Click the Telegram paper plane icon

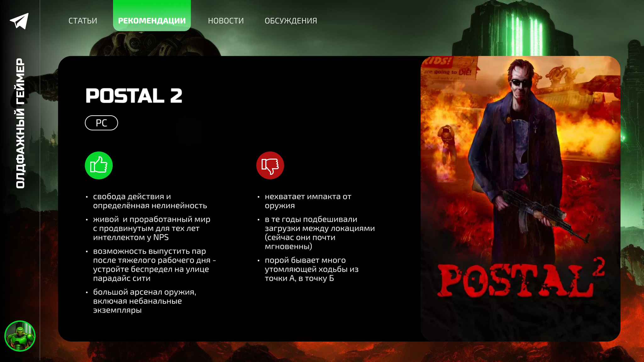click(x=19, y=21)
